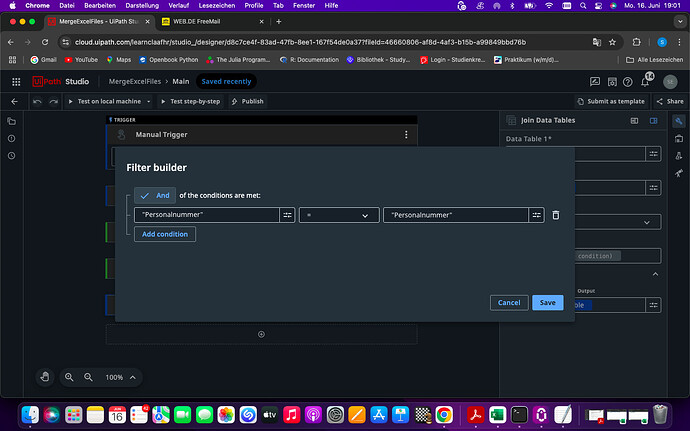Click the right "Personalnummer" input field

click(456, 215)
